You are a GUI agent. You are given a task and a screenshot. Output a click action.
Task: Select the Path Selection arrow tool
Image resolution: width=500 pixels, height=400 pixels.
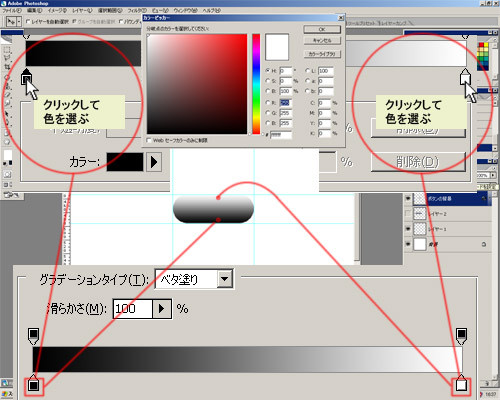pyautogui.click(x=7, y=114)
